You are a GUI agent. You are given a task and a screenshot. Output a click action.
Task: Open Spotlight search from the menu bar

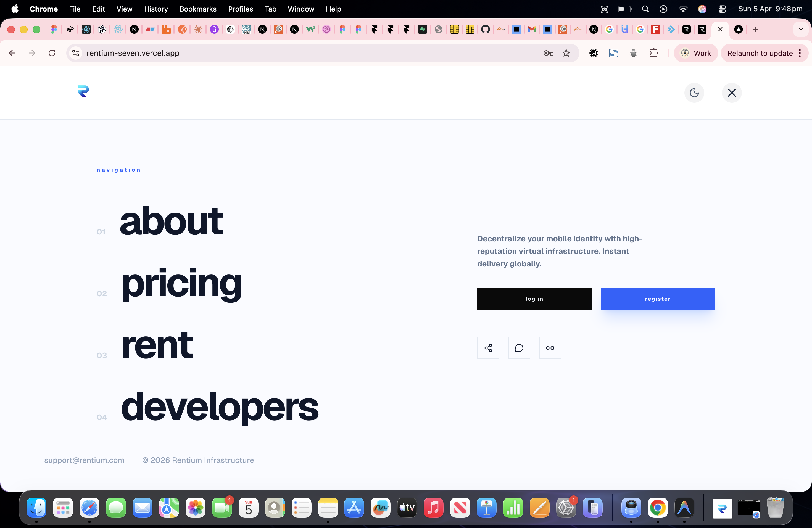tap(645, 9)
